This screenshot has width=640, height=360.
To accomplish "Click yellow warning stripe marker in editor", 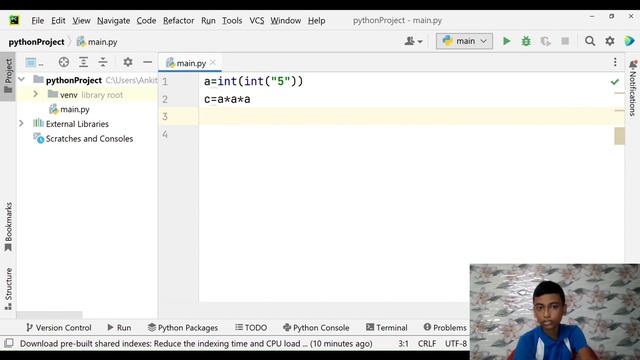I will [x=619, y=136].
